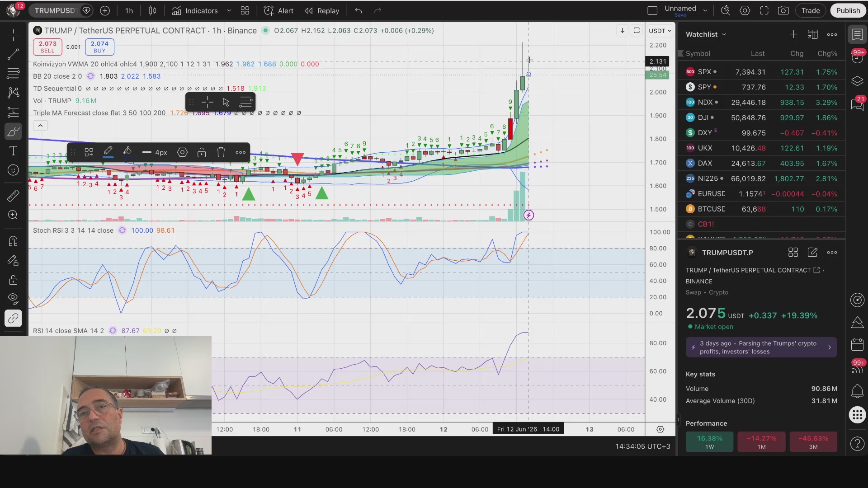This screenshot has width=868, height=488.
Task: Start bar Replay mode
Action: coord(322,10)
